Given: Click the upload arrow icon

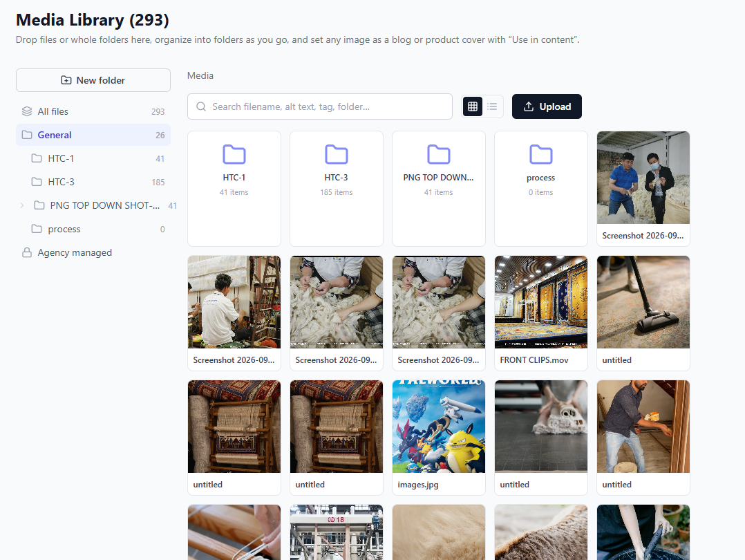Looking at the screenshot, I should 528,106.
